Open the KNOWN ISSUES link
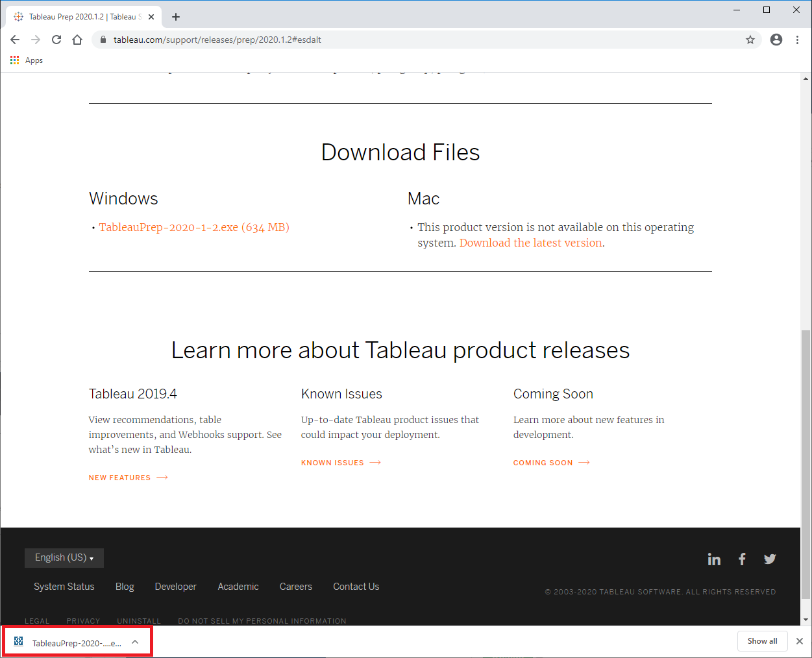Screen dimensions: 812x658 [341, 463]
